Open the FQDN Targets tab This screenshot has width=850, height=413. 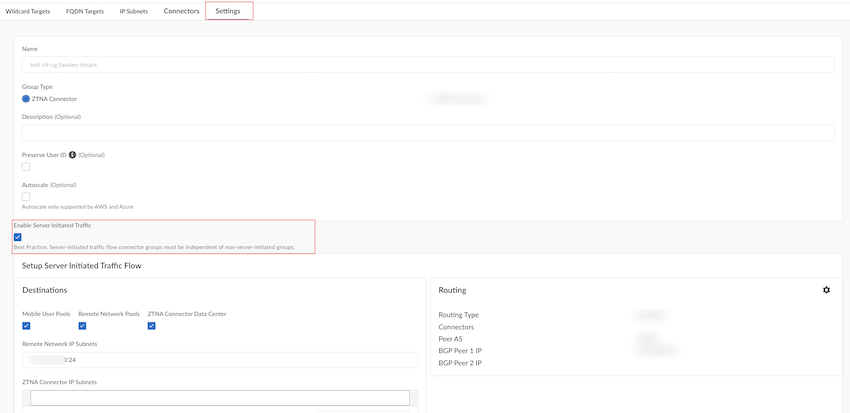click(85, 11)
